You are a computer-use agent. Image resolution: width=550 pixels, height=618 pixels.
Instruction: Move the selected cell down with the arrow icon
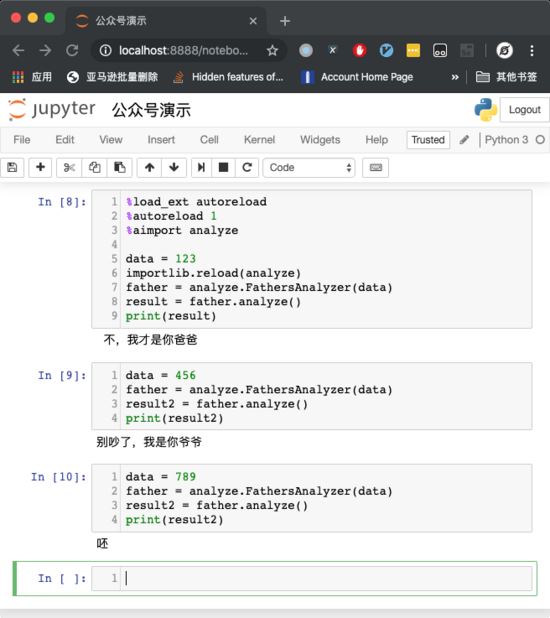(174, 168)
